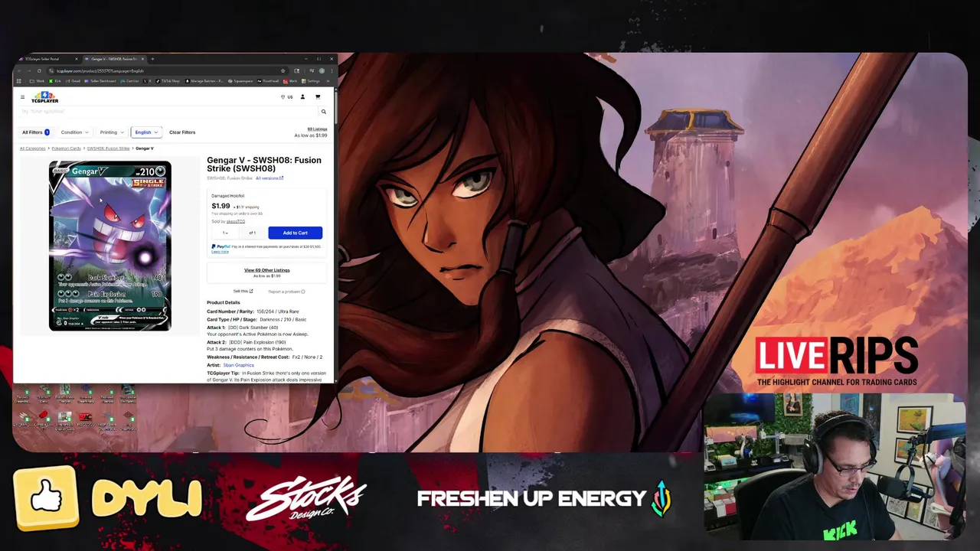Image resolution: width=980 pixels, height=551 pixels.
Task: Switch to the TCGplayer Seller Portal tab
Action: pyautogui.click(x=47, y=59)
